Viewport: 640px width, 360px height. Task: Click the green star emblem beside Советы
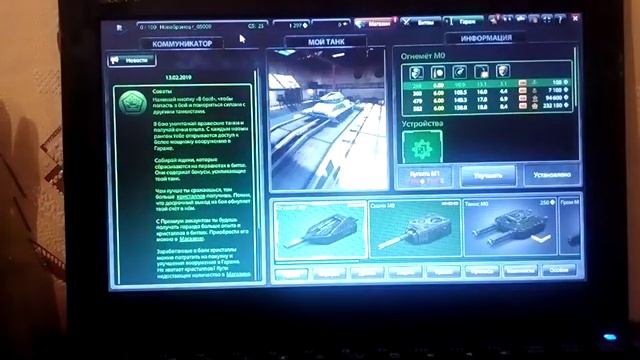pos(132,103)
